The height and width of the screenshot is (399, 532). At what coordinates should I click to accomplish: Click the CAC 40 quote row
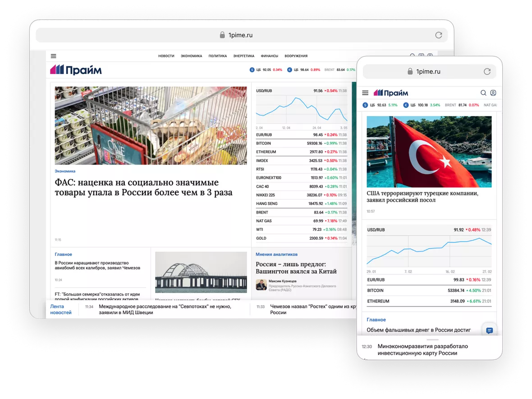tap(302, 186)
